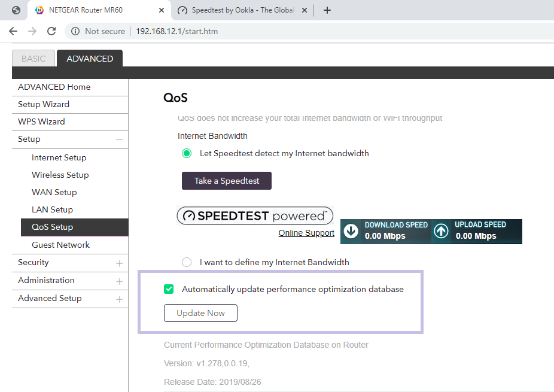This screenshot has height=392, width=554.
Task: Expand the Advanced Setup section
Action: pos(120,299)
